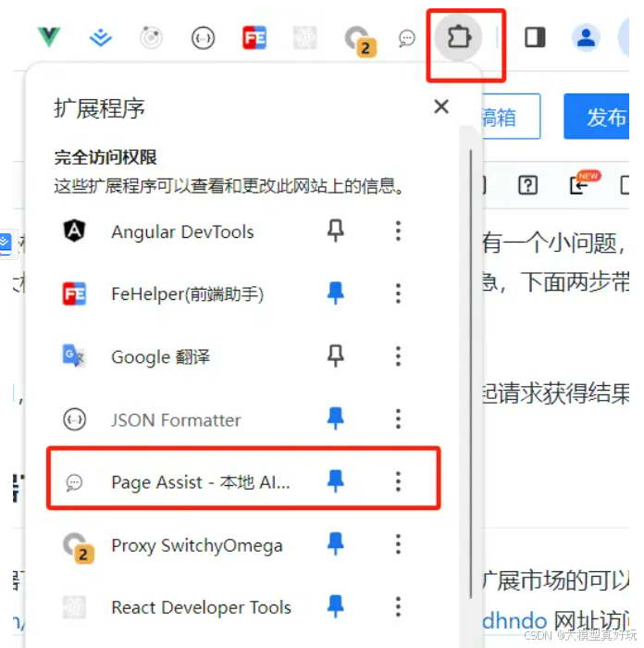Screen dimensions: 644x648
Task: Unpin Proxy SwitchyOmega from the toolbar
Action: [x=336, y=544]
